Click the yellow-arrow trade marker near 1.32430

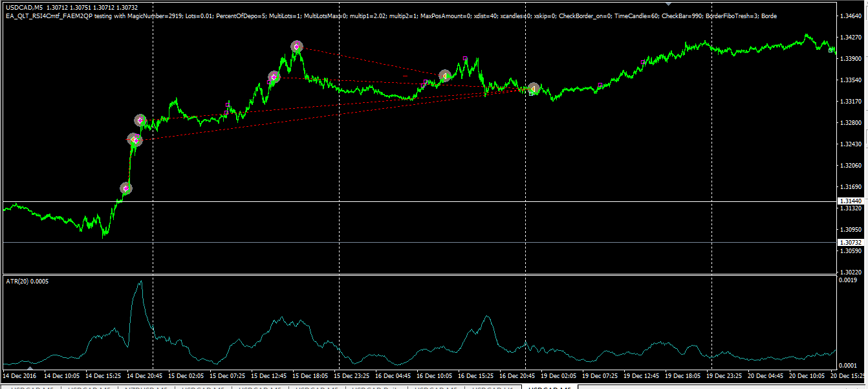pyautogui.click(x=134, y=139)
